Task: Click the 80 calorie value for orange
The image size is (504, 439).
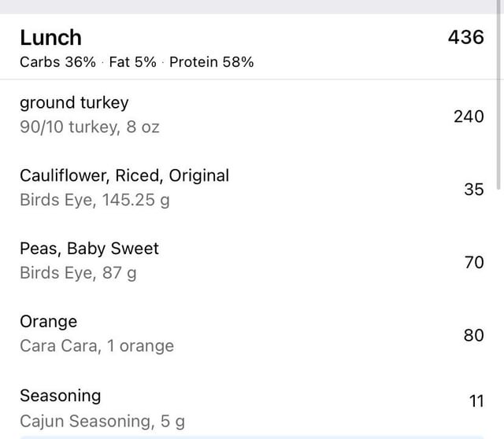Action: (x=474, y=335)
